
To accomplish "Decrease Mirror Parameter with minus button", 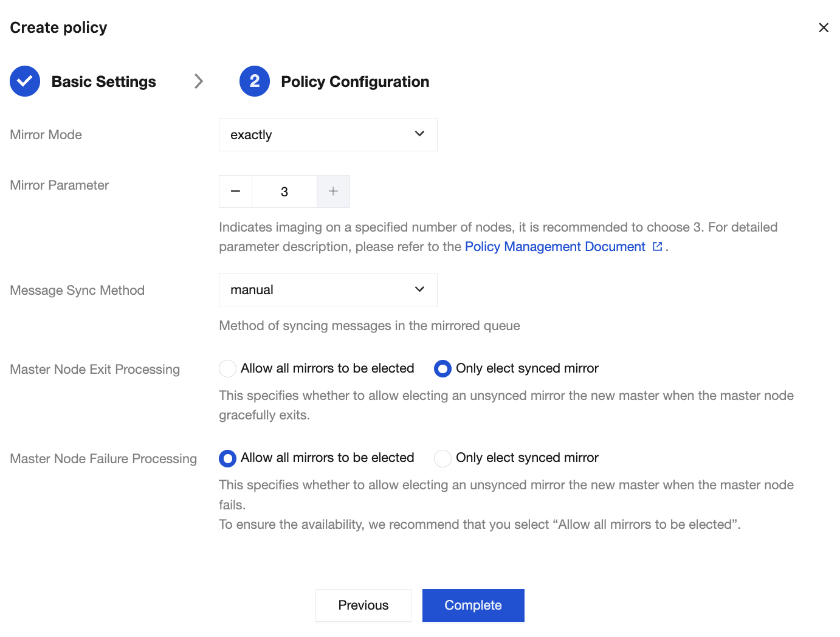I will pyautogui.click(x=236, y=191).
